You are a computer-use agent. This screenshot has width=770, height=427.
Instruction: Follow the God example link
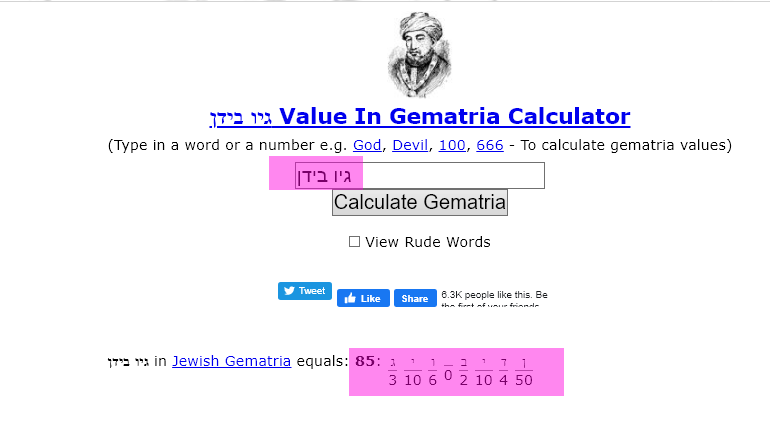coord(367,145)
